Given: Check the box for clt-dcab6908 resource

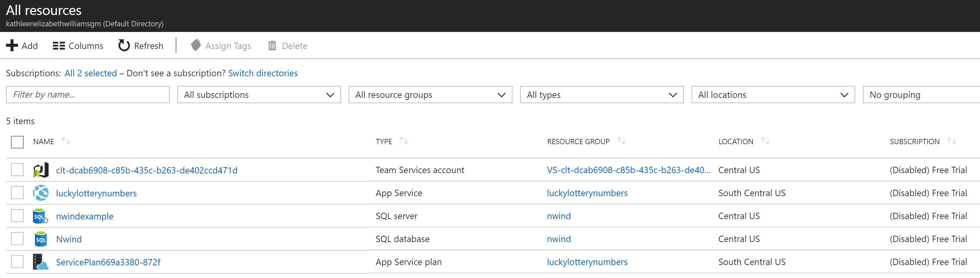Looking at the screenshot, I should coord(17,170).
